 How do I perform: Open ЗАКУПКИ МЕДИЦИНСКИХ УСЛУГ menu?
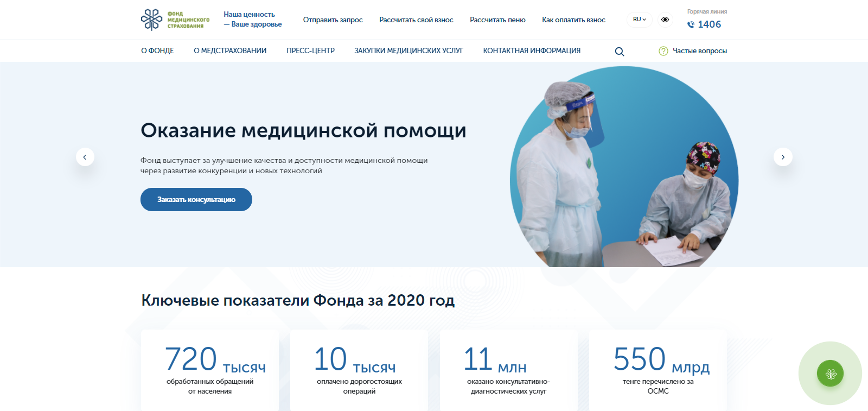click(409, 50)
